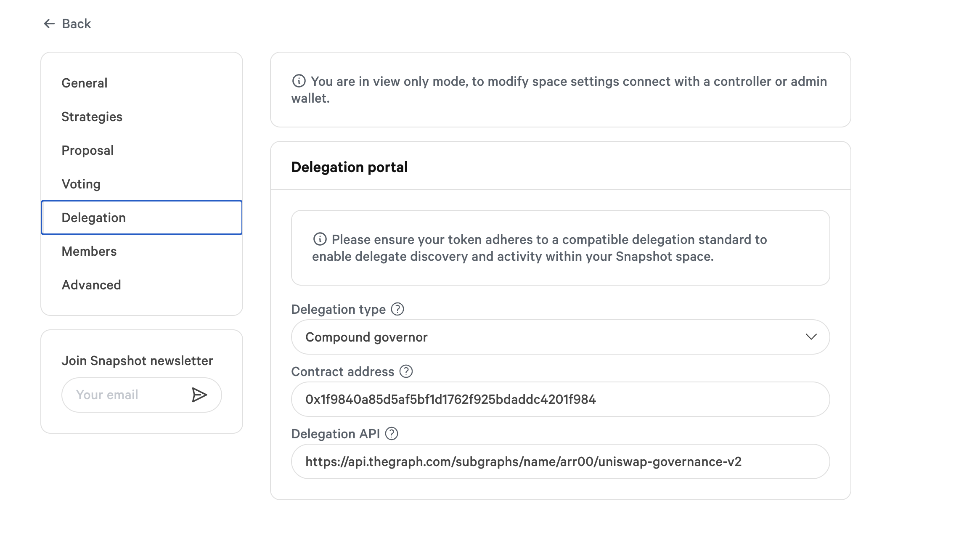Click the Delegation API help icon
The height and width of the screenshot is (546, 980).
click(x=392, y=434)
